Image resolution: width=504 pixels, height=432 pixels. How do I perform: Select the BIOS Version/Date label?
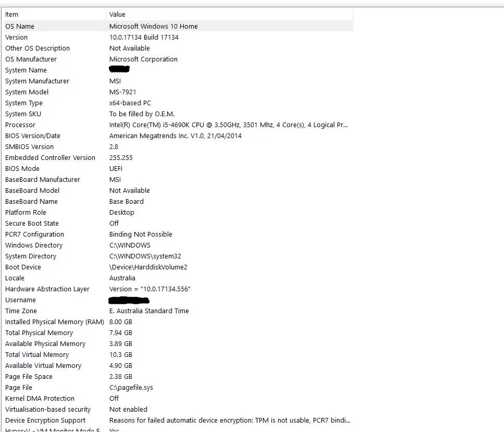pos(33,135)
